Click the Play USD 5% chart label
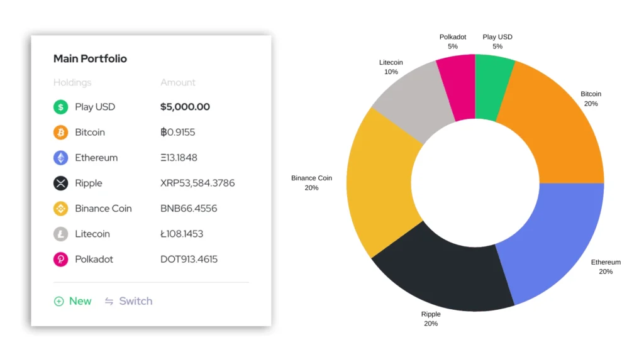The width and height of the screenshot is (644, 362). tap(497, 41)
